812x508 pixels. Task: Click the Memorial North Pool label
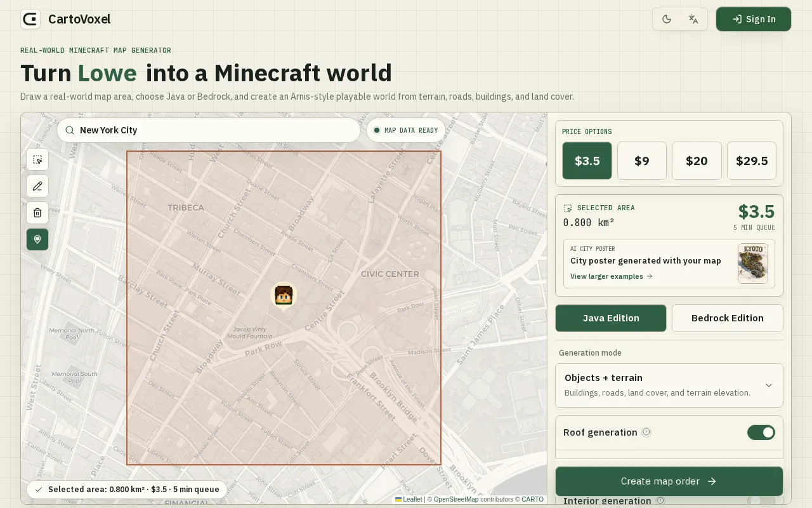click(72, 334)
